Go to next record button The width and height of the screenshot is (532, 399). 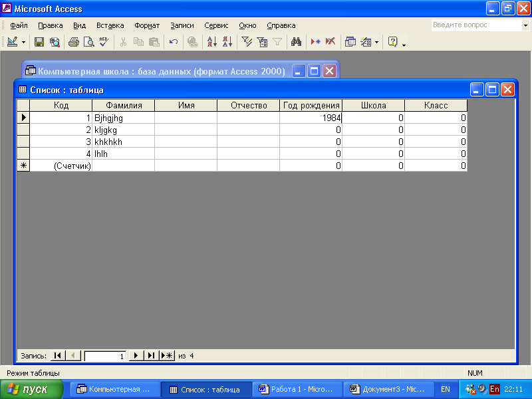pos(136,356)
